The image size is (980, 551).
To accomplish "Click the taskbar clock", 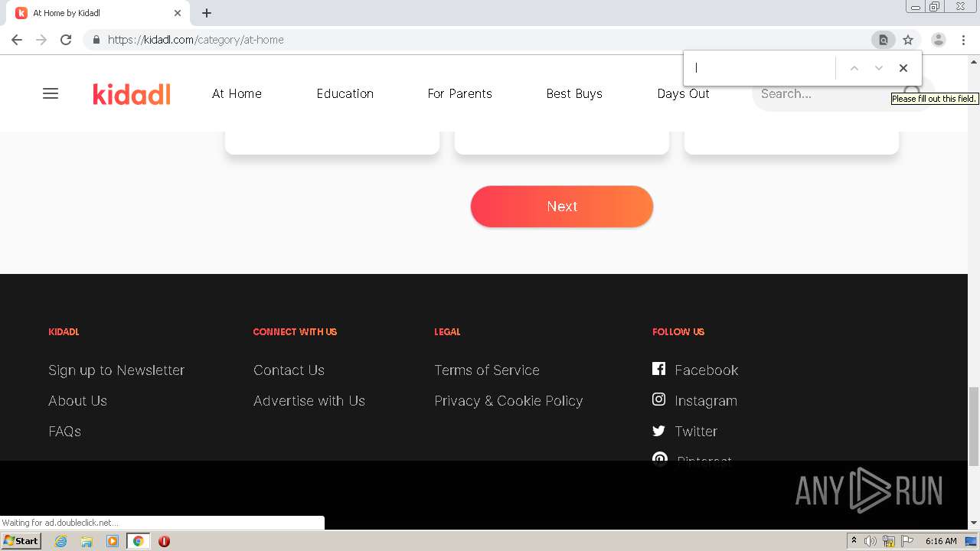I will click(941, 541).
